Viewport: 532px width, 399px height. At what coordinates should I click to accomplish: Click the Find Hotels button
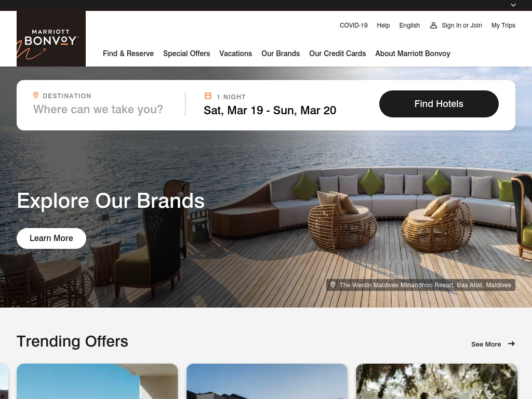point(439,104)
